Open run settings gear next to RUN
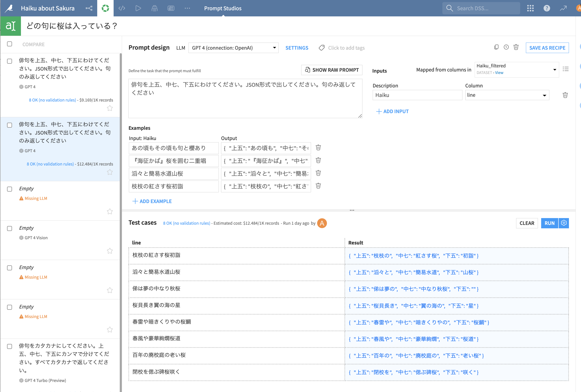The image size is (581, 392). [x=564, y=223]
